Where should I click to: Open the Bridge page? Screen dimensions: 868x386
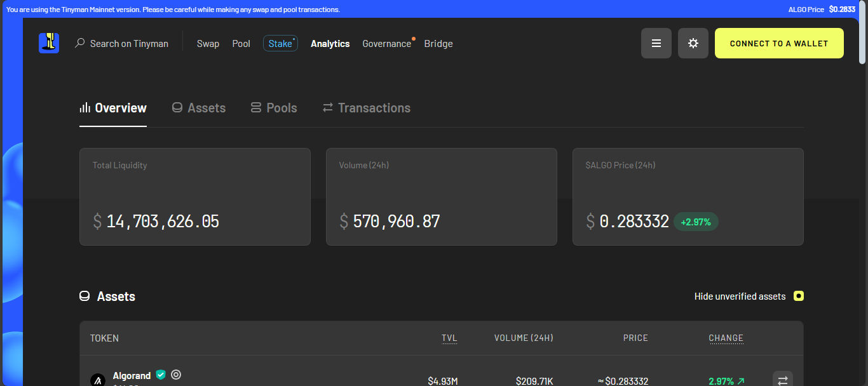[438, 44]
